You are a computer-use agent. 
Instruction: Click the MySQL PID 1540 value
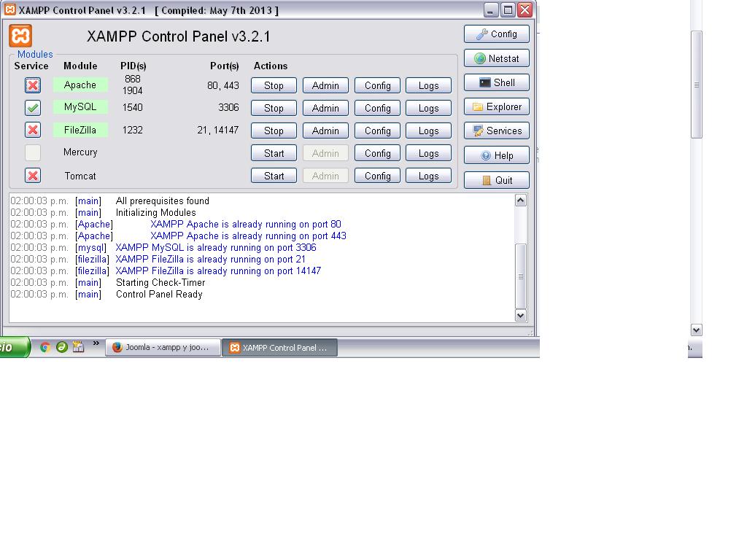tap(133, 107)
